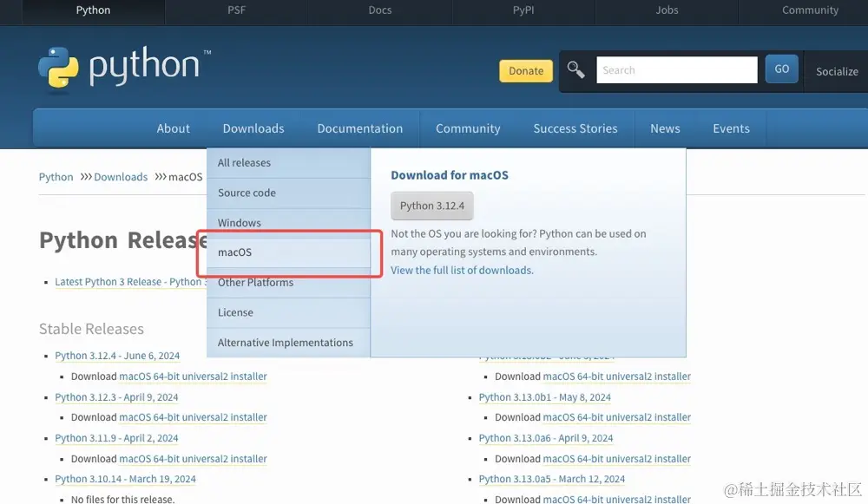Viewport: 868px width, 504px height.
Task: Open the Socialize menu
Action: click(837, 71)
